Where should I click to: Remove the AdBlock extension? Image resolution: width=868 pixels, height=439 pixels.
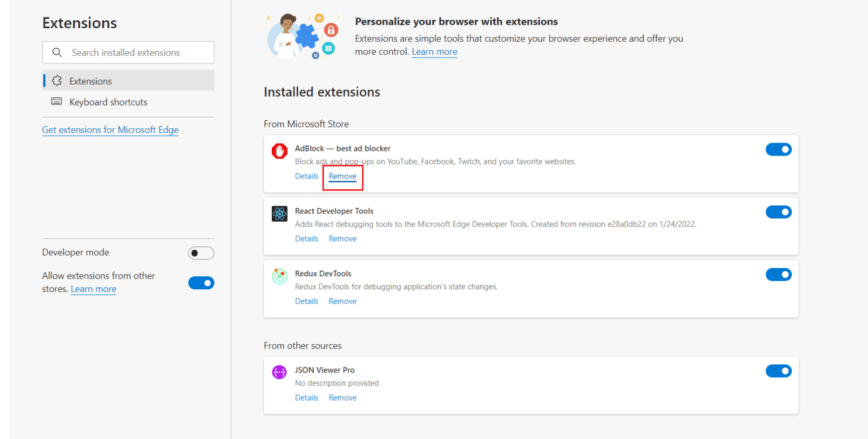click(x=342, y=176)
